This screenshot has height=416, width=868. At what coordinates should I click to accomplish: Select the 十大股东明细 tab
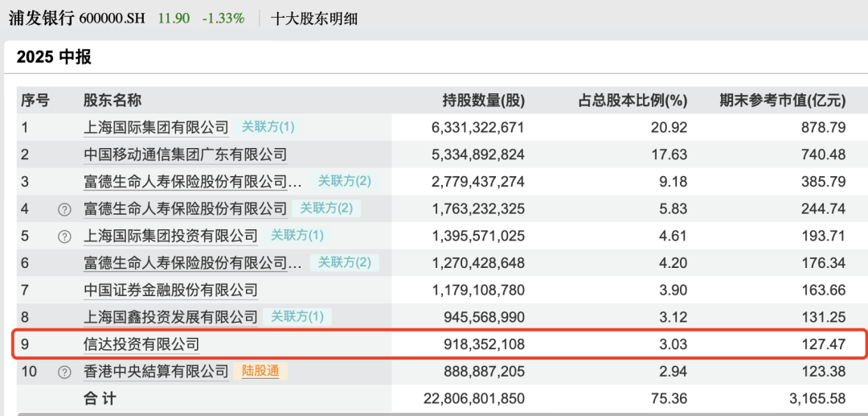coord(314,18)
